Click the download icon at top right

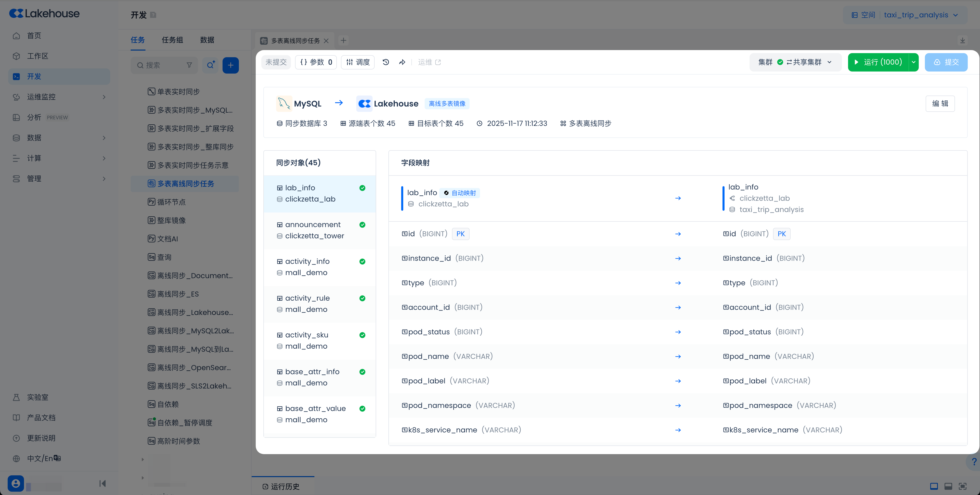(x=962, y=40)
